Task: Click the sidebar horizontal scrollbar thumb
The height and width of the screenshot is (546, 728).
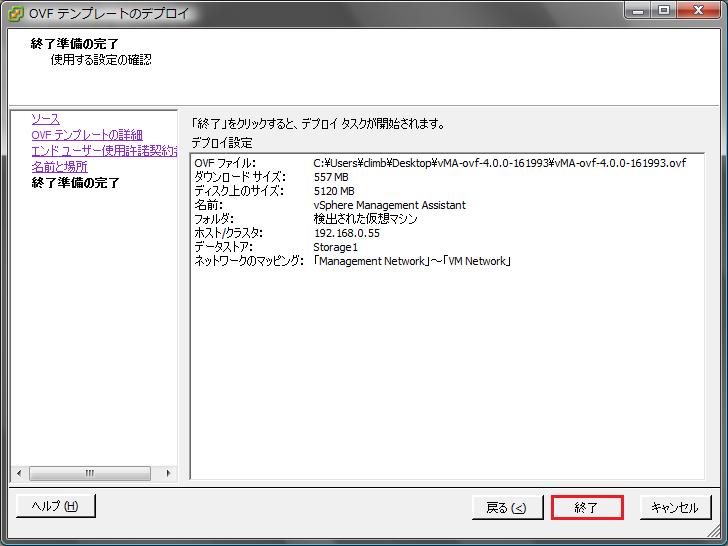Action: pyautogui.click(x=90, y=473)
